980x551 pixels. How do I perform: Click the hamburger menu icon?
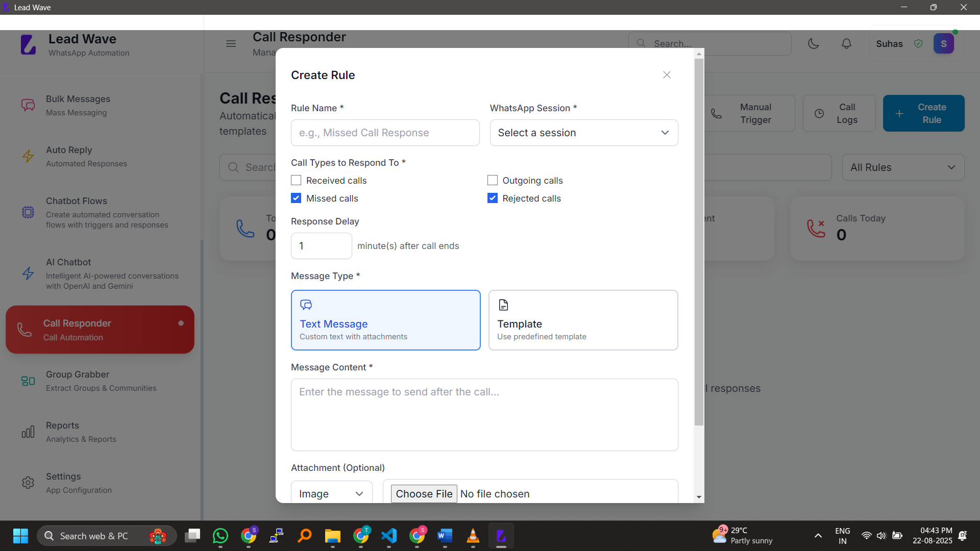coord(231,44)
